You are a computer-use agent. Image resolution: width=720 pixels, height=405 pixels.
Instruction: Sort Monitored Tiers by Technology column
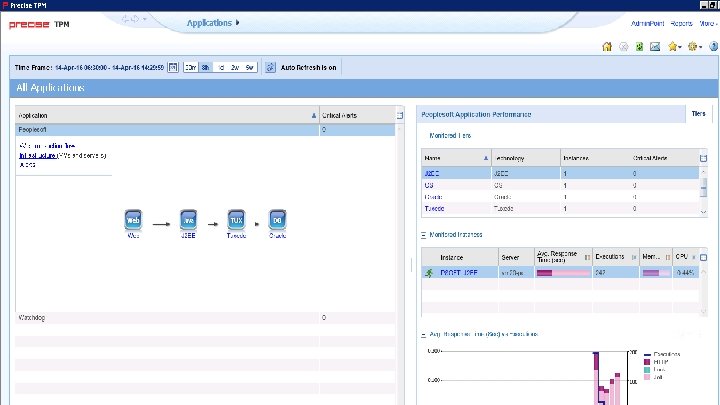click(526, 158)
